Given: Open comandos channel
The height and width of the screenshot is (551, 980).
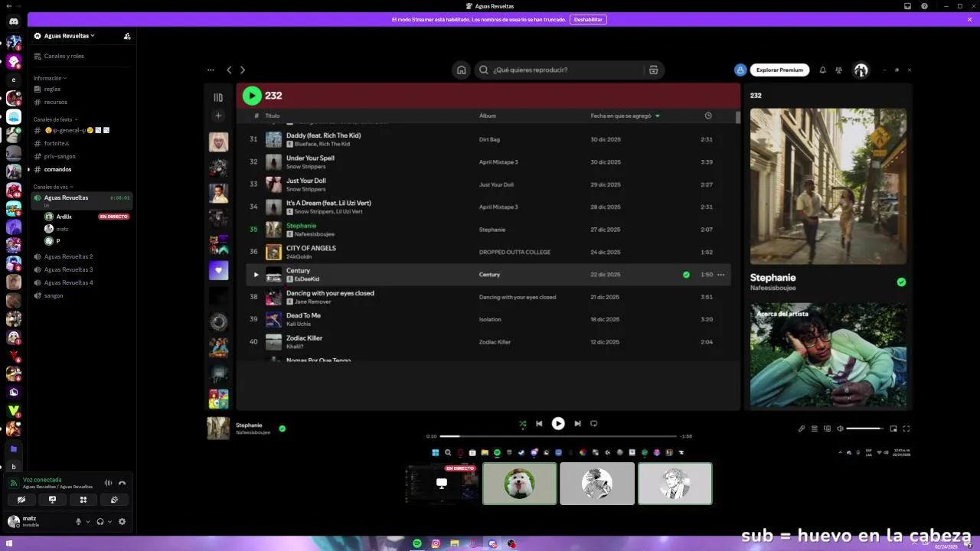Looking at the screenshot, I should pos(81,169).
